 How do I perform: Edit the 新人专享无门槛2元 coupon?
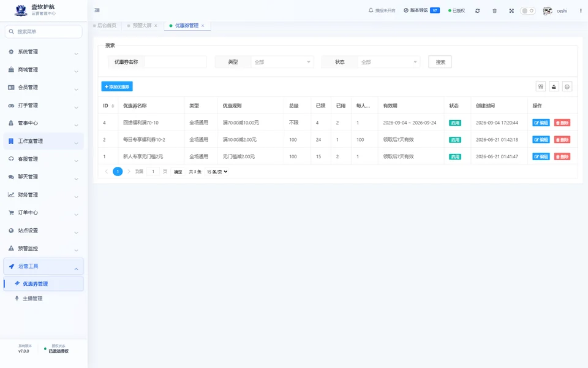541,156
